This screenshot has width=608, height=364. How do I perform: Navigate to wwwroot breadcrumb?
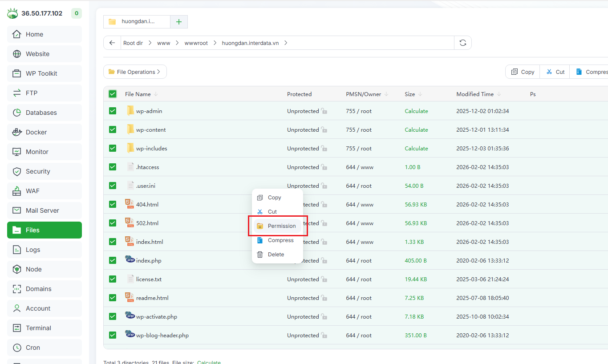pos(196,43)
